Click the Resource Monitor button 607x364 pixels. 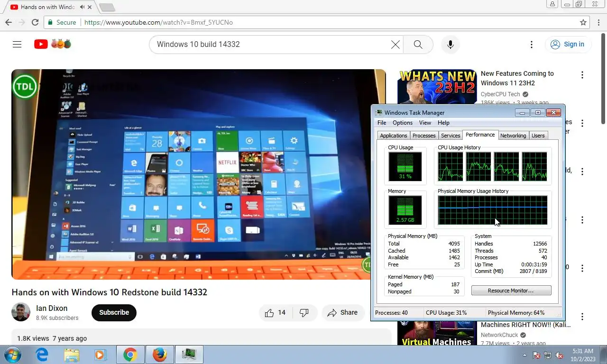click(x=511, y=291)
